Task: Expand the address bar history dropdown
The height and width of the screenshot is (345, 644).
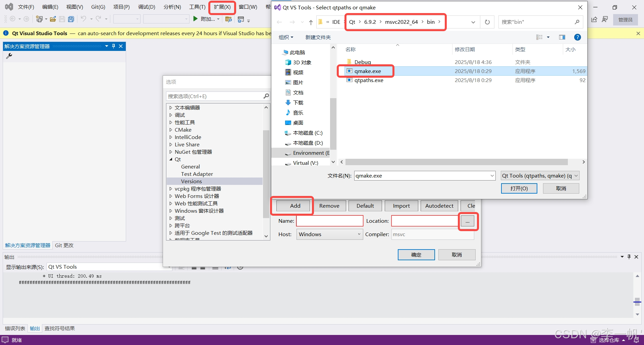Action: pyautogui.click(x=473, y=22)
